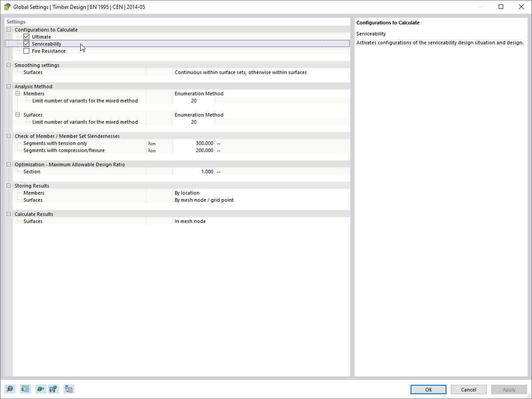Select 'Surfaces' row under Calculate Results
Image resolution: width=532 pixels, height=399 pixels.
pyautogui.click(x=33, y=221)
